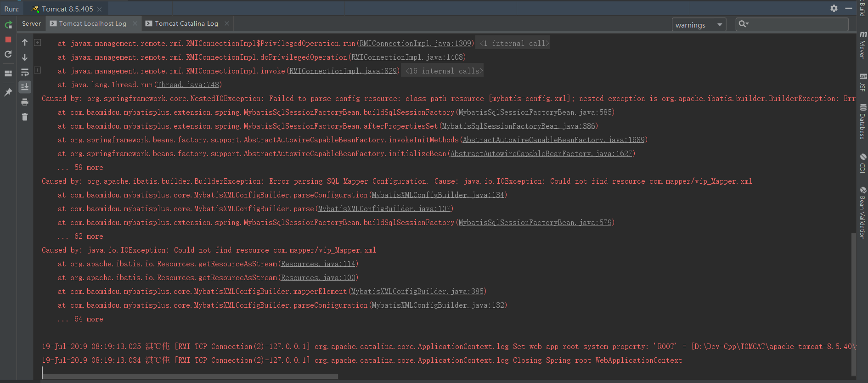Open link MybatisSqlSessionFactoryBean.java:585
Viewport: 868px width, 383px height.
click(535, 112)
